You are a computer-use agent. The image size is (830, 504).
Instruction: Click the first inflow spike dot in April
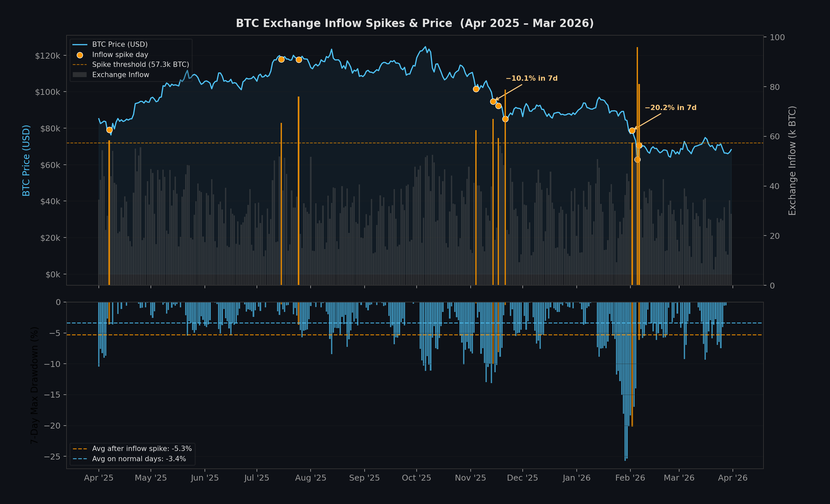coord(110,129)
